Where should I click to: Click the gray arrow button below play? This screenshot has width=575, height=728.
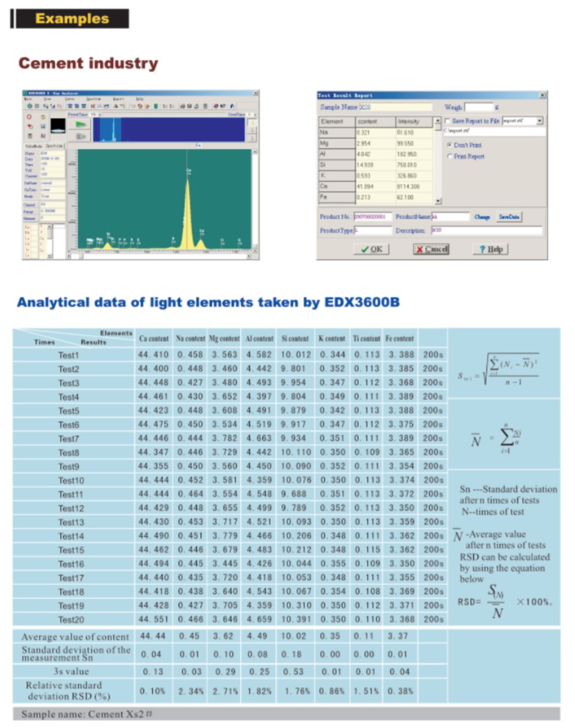point(81,136)
